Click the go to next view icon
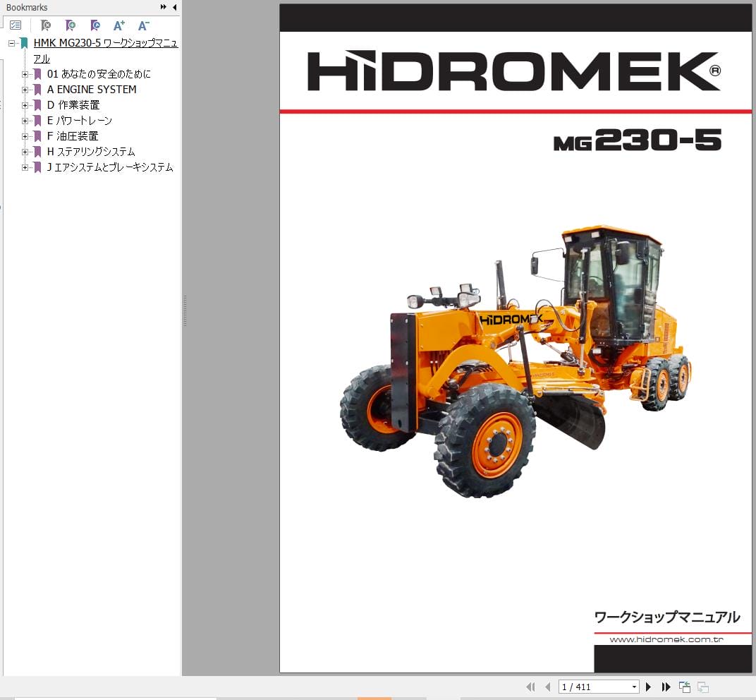The width and height of the screenshot is (756, 700). pos(703,687)
